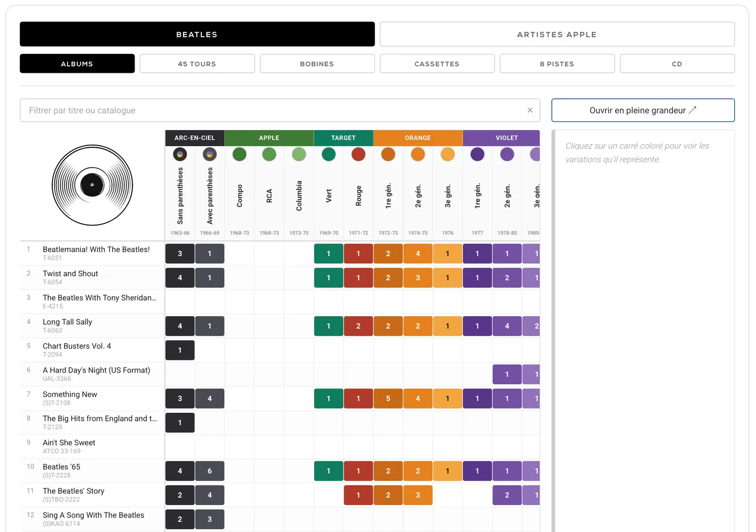Click the 'Ouvrir en pleine grandeur' button
The image size is (756, 532).
pos(643,110)
